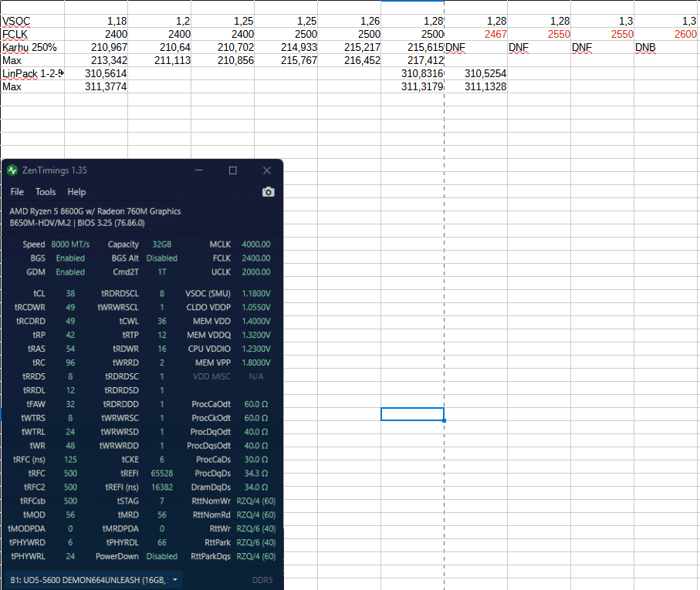Click the FCLK 2400.00 value in ZenTimings

[x=255, y=258]
